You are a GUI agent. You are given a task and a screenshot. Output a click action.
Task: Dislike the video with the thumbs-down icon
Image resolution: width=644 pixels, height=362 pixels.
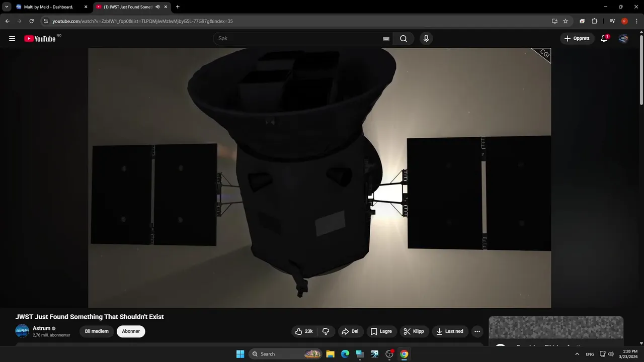(326, 331)
